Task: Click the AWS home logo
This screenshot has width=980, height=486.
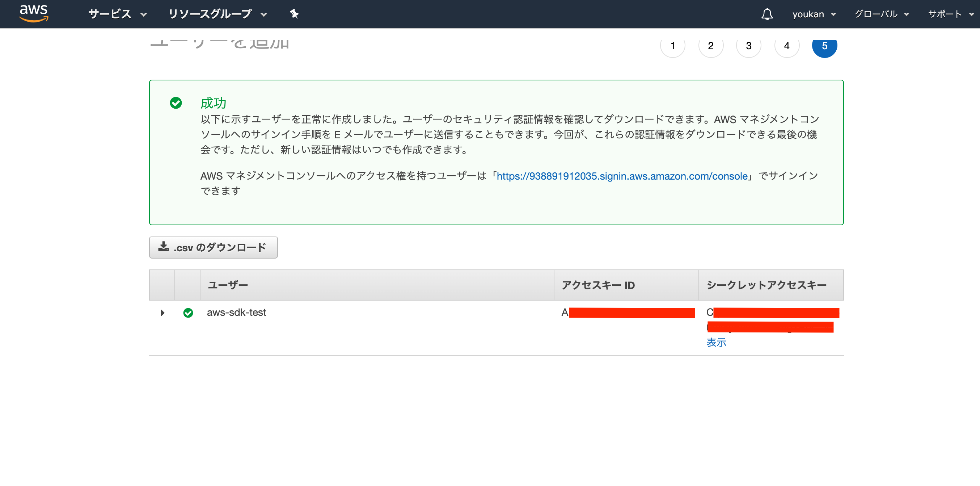Action: coord(34,13)
